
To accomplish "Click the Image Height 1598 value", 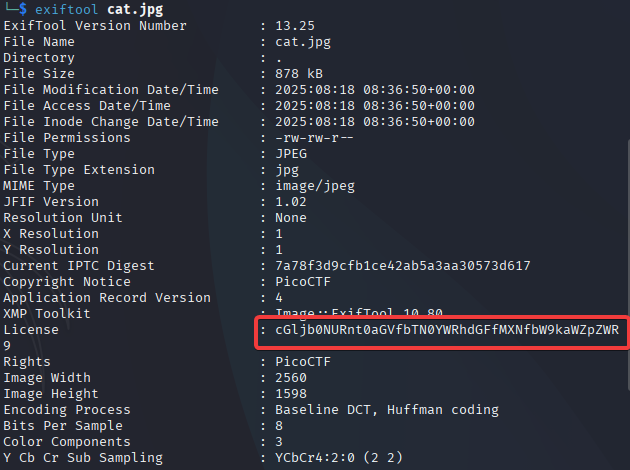I will (291, 394).
